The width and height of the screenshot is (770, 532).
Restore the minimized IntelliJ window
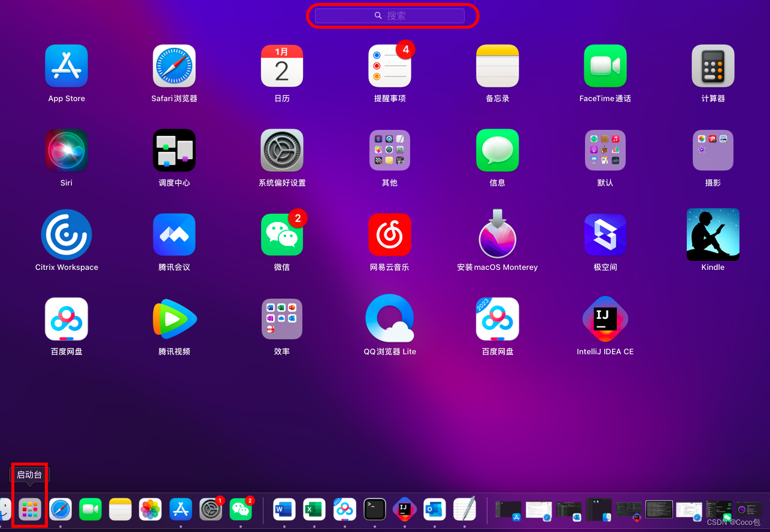pyautogui.click(x=629, y=510)
